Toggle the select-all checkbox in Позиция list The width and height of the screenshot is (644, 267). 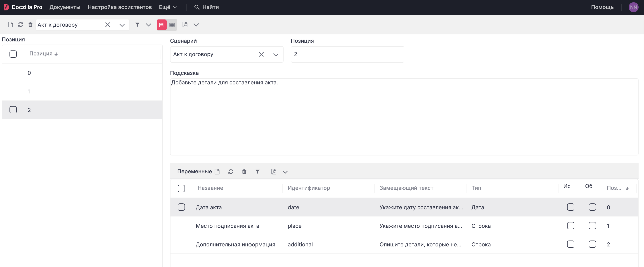[x=13, y=54]
